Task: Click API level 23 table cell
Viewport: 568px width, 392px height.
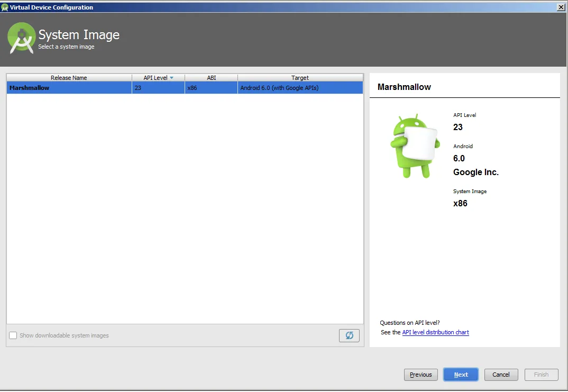Action: [x=158, y=88]
